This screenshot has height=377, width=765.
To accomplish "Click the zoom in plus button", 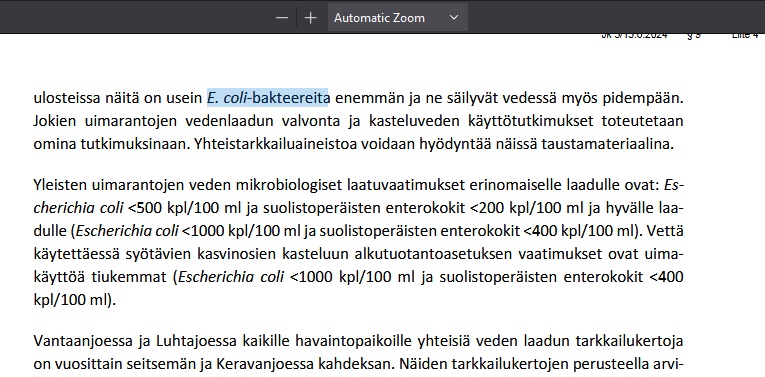I will (x=310, y=18).
